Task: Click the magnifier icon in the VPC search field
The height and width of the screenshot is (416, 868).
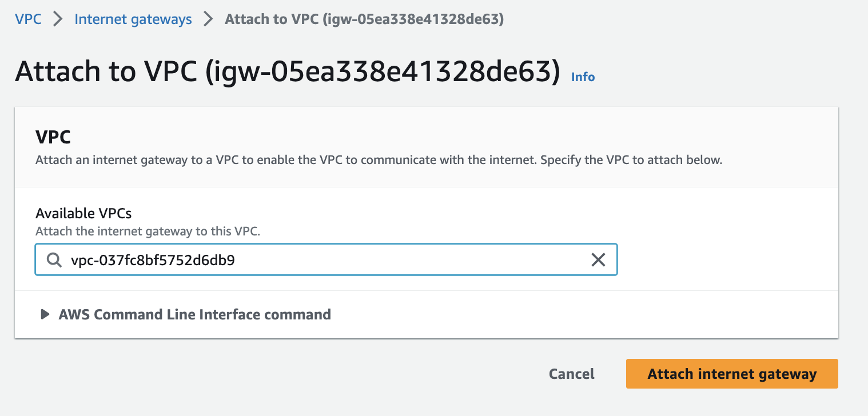Action: click(54, 261)
